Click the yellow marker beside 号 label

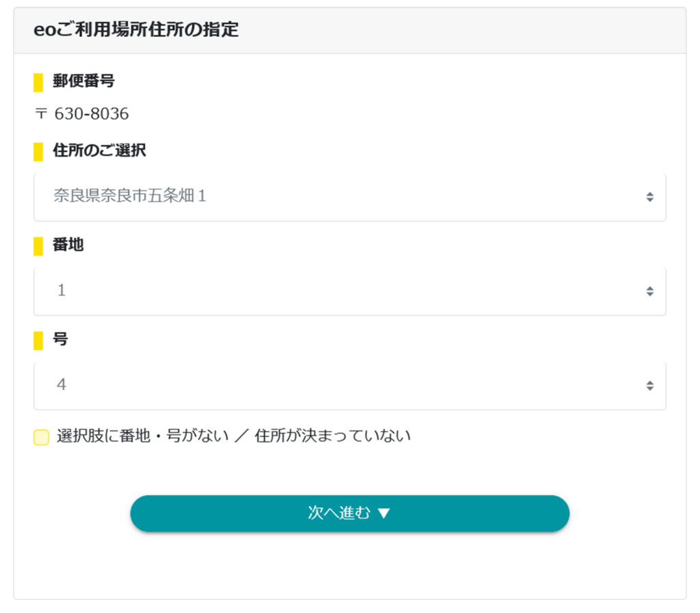(38, 340)
